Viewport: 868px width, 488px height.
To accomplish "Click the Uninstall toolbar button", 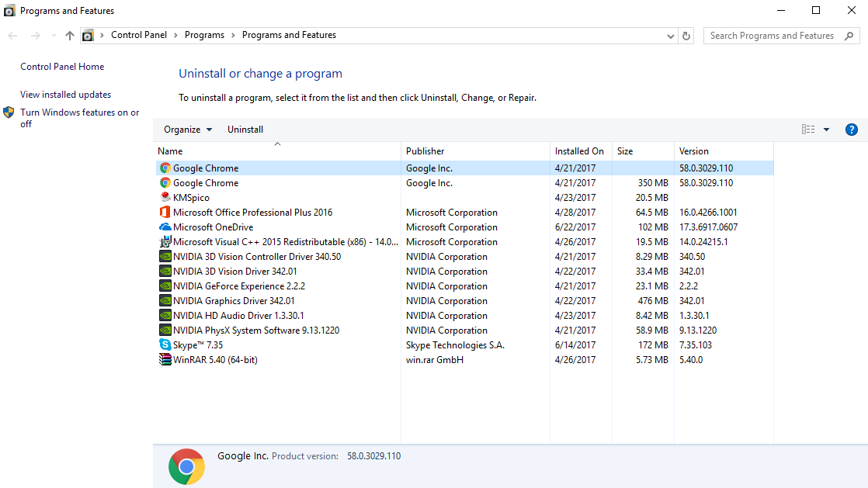I will 245,130.
